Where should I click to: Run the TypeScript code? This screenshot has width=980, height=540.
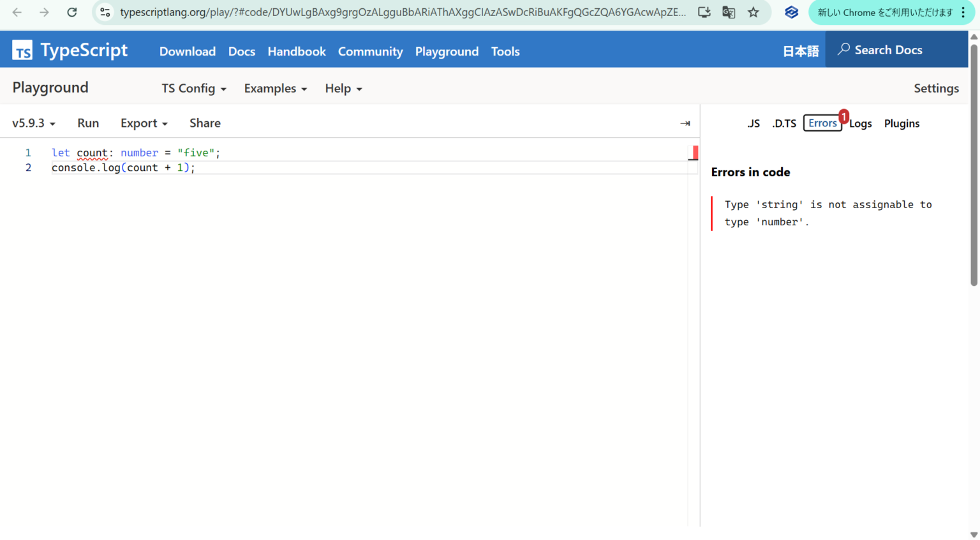click(x=88, y=123)
